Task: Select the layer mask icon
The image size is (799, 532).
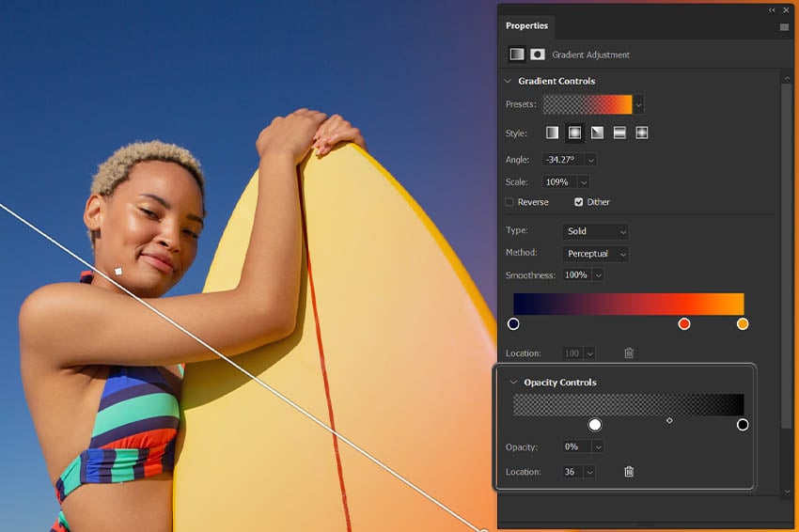Action: click(538, 54)
